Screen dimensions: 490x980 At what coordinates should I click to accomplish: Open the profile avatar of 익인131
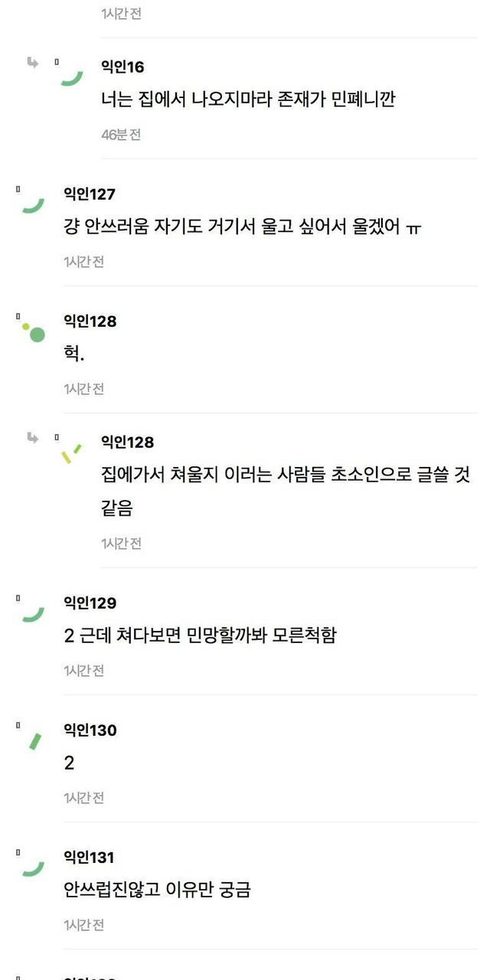tap(32, 865)
